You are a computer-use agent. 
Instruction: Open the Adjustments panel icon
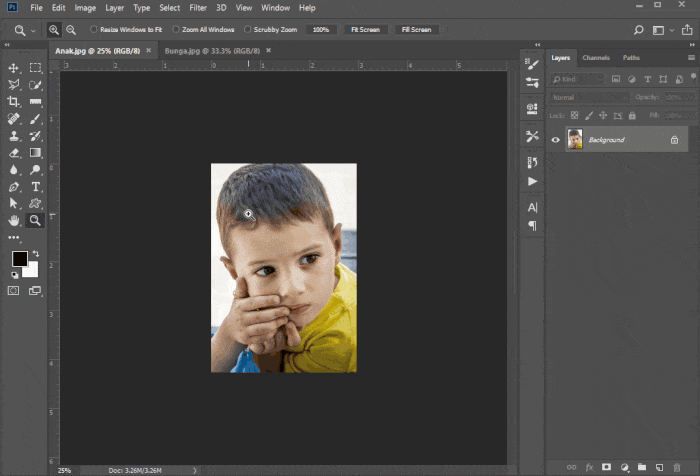pos(532,82)
